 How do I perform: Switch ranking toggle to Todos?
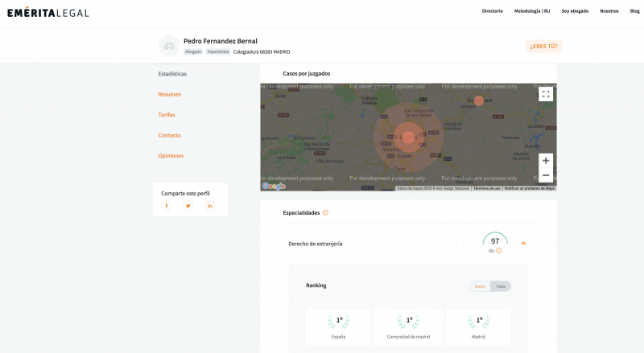pos(501,286)
